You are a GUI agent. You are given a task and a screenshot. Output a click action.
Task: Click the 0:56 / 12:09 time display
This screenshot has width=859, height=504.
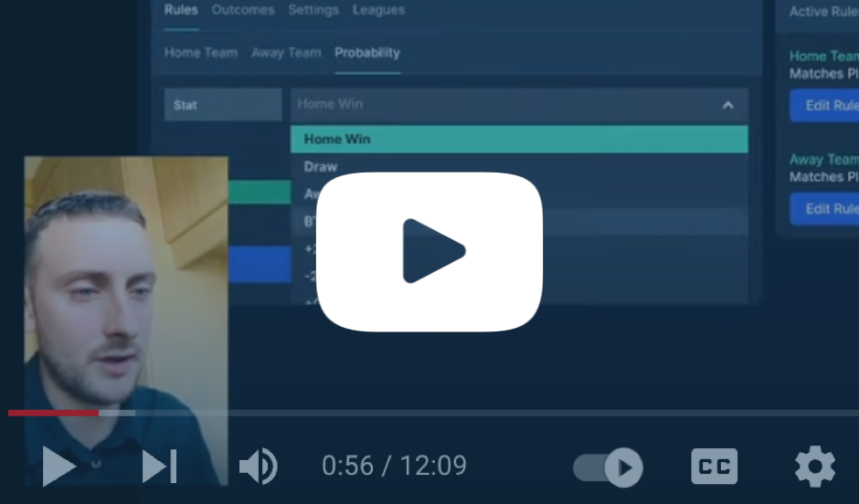coord(394,466)
